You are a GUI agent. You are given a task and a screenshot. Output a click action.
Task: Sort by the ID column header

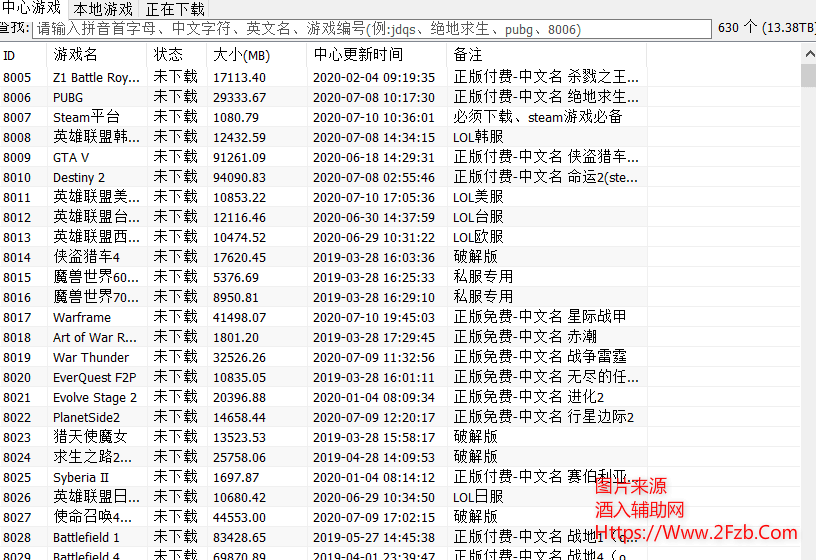point(23,55)
